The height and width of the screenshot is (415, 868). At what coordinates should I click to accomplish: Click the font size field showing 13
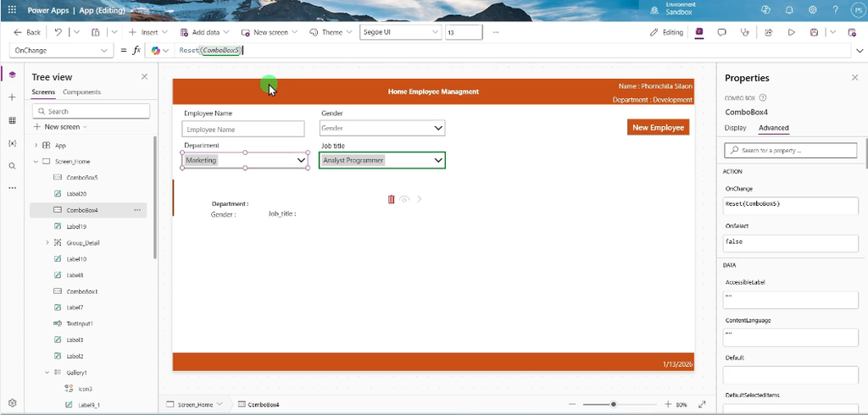(x=464, y=33)
